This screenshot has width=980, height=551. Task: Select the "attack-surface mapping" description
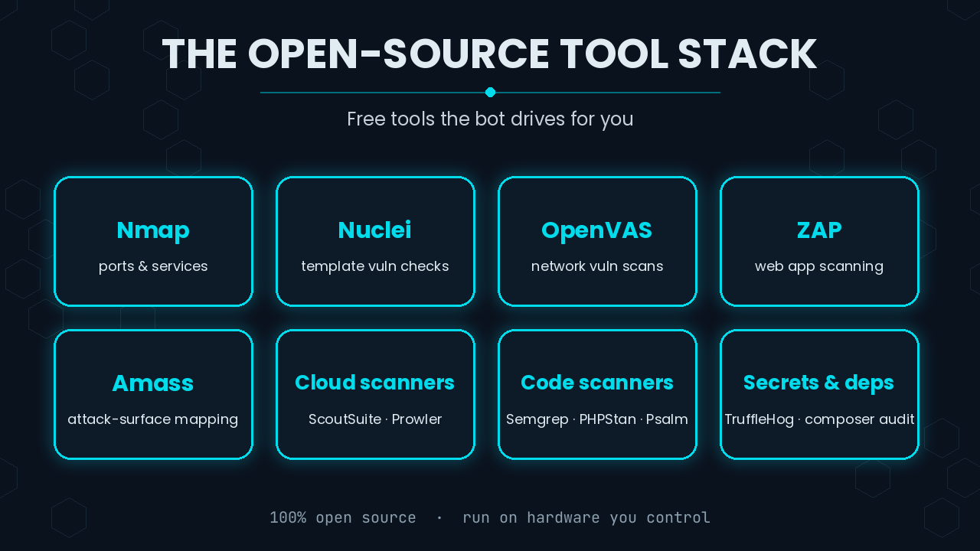(x=153, y=419)
